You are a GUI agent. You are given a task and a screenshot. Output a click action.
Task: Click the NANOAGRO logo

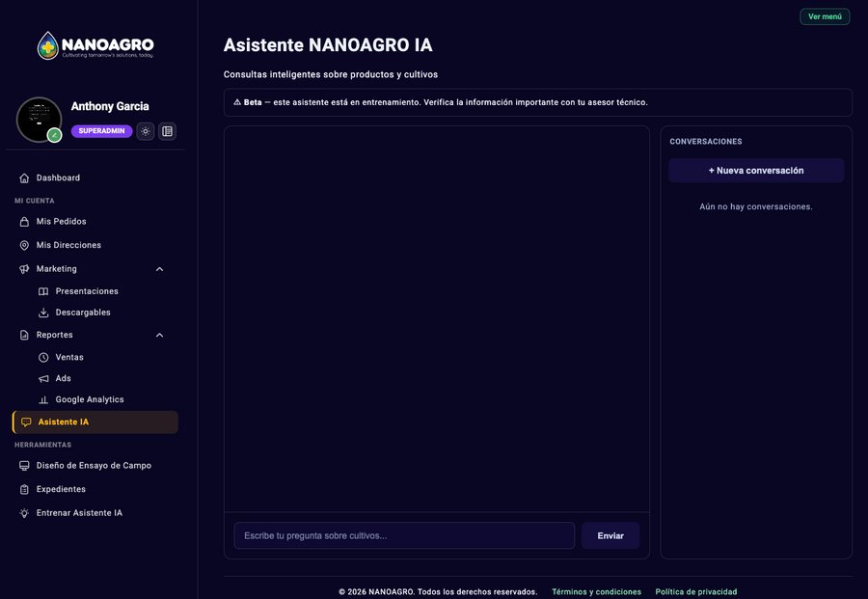[95, 45]
